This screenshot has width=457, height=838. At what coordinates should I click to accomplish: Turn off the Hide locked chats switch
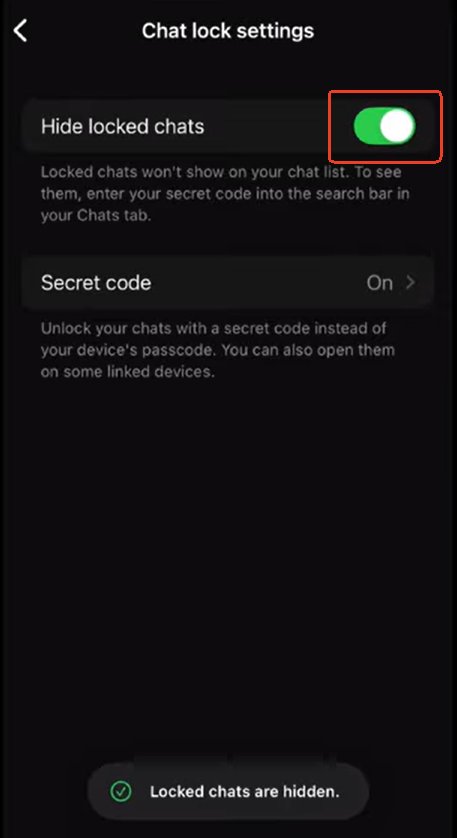384,127
